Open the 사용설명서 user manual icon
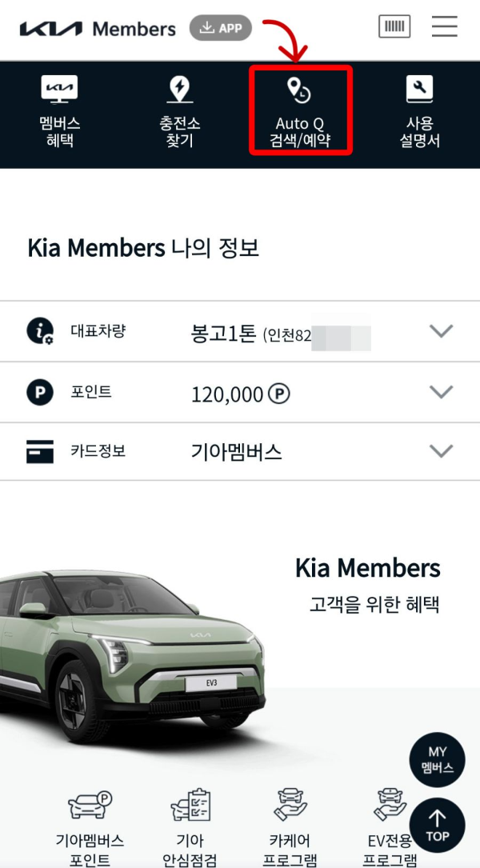Viewport: 480px width, 868px height. click(419, 112)
